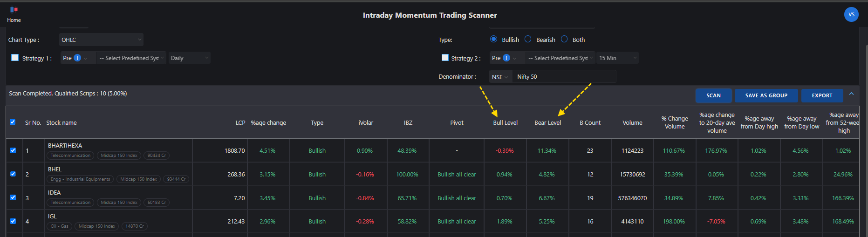Enable the Strategy 2 checkbox
The height and width of the screenshot is (237, 868).
click(445, 58)
